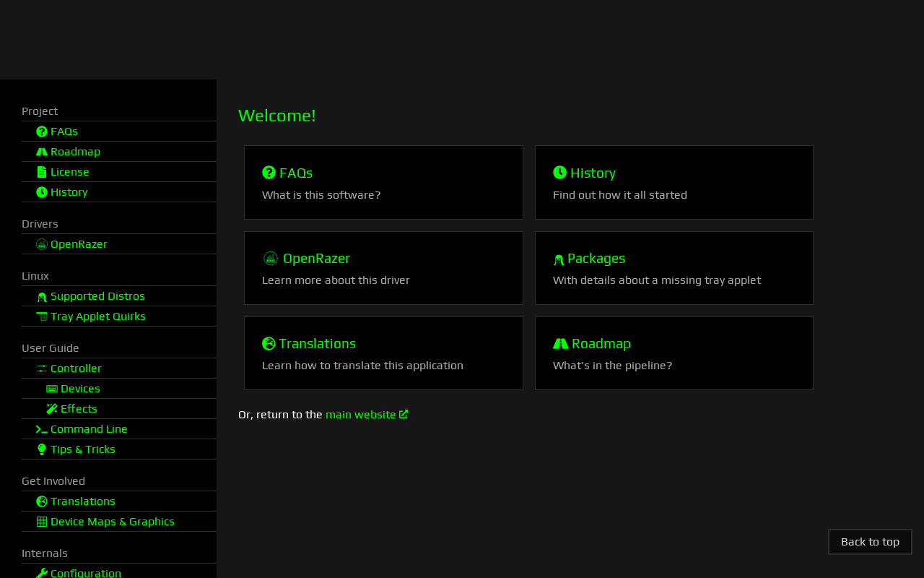Click the terminal prompt icon beside Command Line
This screenshot has height=578, width=924.
[42, 429]
